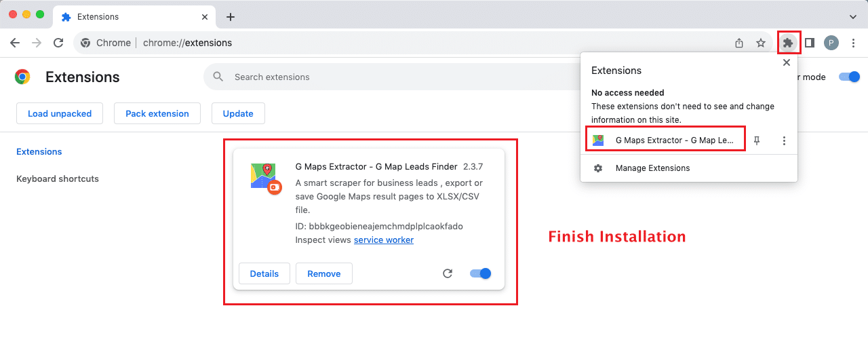
Task: Open Chrome three-dot main menu
Action: tap(853, 43)
